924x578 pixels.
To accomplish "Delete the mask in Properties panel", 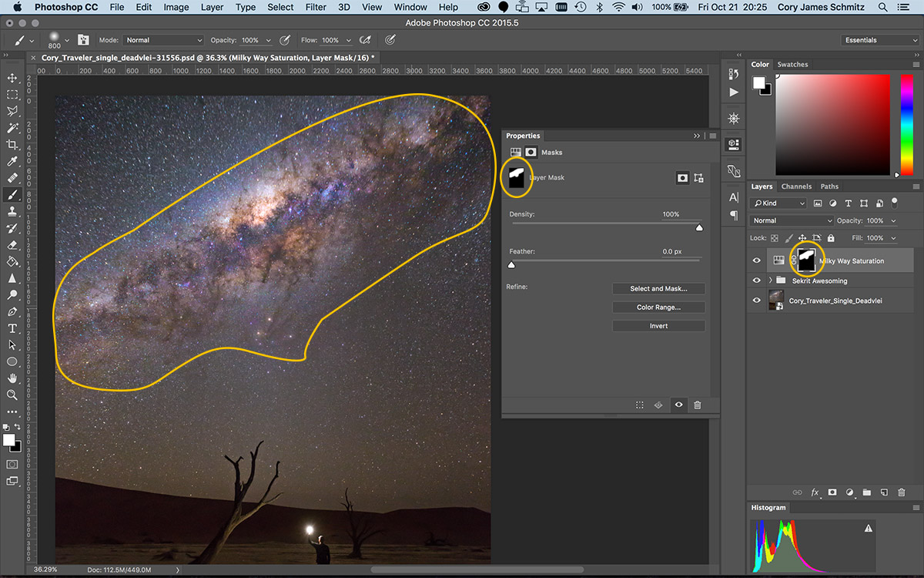I will tap(697, 405).
